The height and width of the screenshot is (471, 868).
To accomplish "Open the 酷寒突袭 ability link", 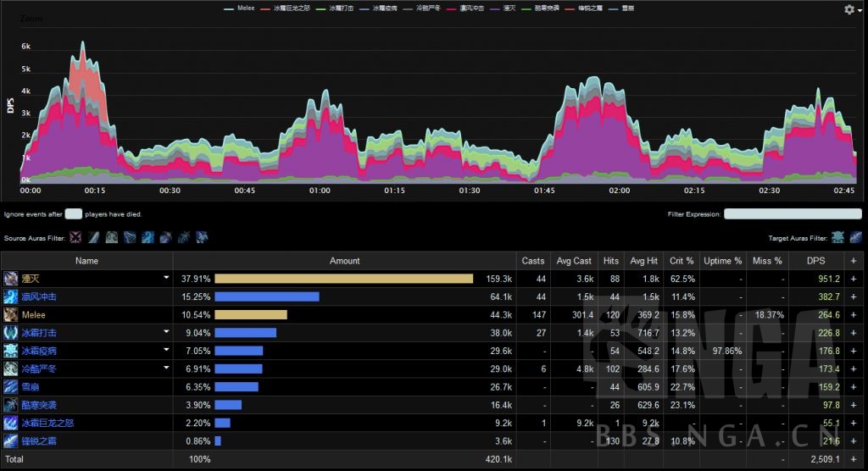I will [x=40, y=405].
